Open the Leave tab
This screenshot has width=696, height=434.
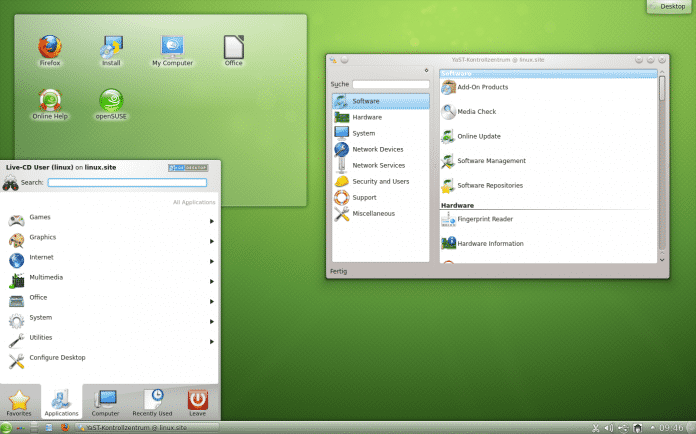[x=198, y=402]
